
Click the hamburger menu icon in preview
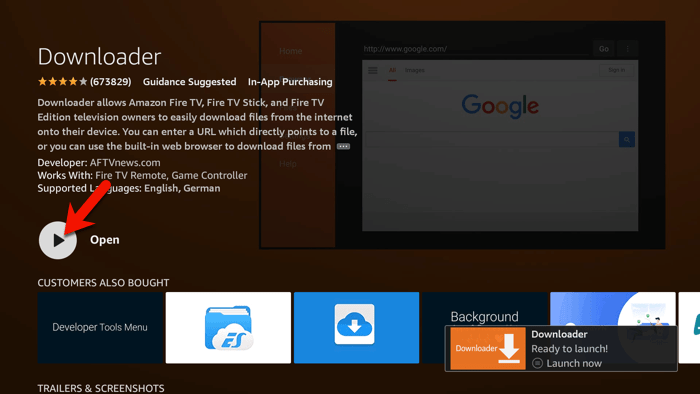point(373,71)
